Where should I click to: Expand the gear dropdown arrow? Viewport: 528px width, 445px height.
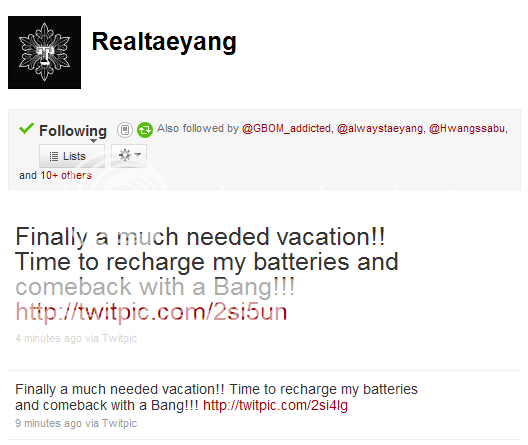[x=137, y=155]
